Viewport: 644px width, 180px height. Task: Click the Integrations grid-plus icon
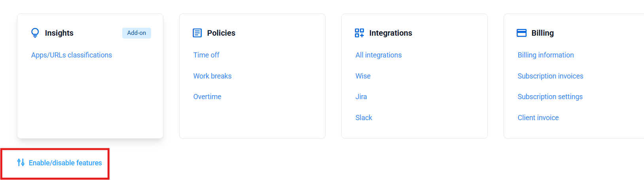(x=360, y=33)
